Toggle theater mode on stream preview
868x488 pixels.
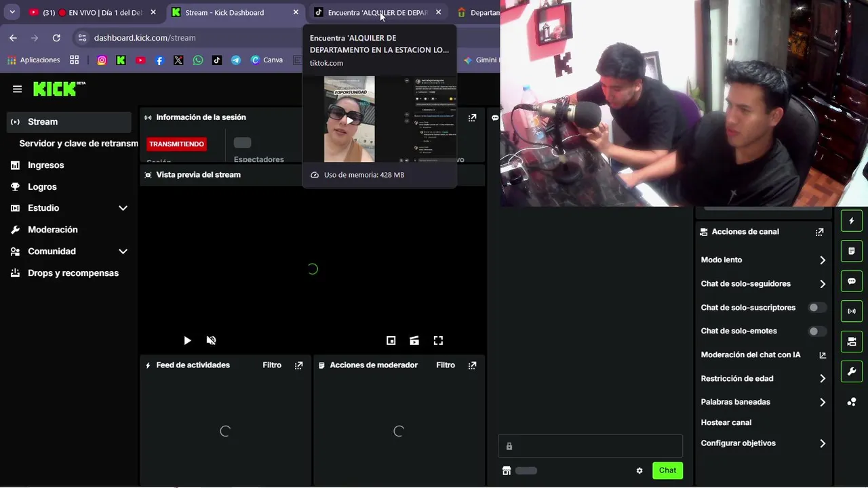pyautogui.click(x=414, y=341)
